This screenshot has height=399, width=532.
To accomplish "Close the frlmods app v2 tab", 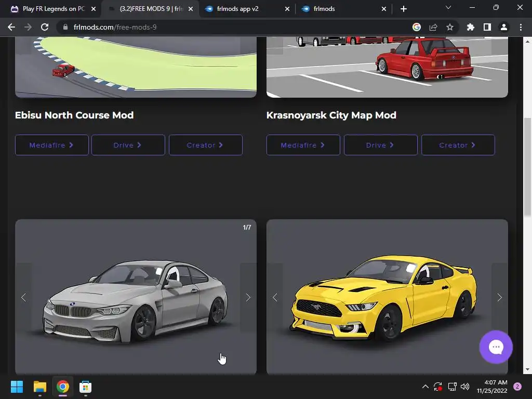I will click(287, 9).
